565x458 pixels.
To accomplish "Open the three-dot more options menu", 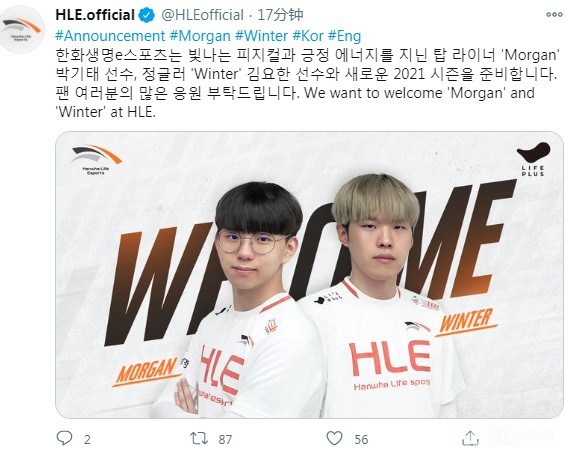I will pyautogui.click(x=554, y=14).
